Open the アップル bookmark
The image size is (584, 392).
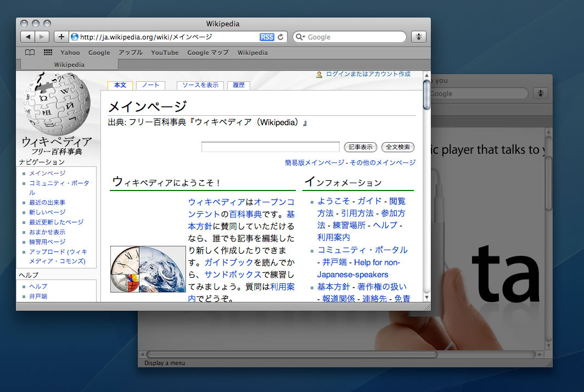(131, 53)
